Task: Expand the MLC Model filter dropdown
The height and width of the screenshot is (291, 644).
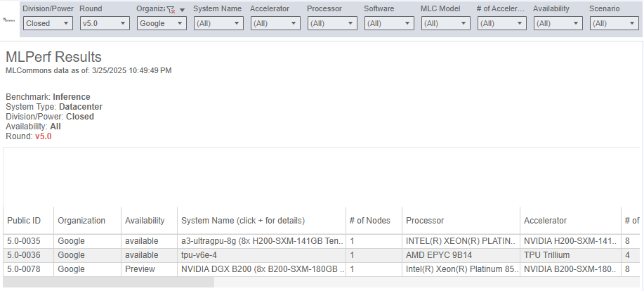Action: [446, 23]
